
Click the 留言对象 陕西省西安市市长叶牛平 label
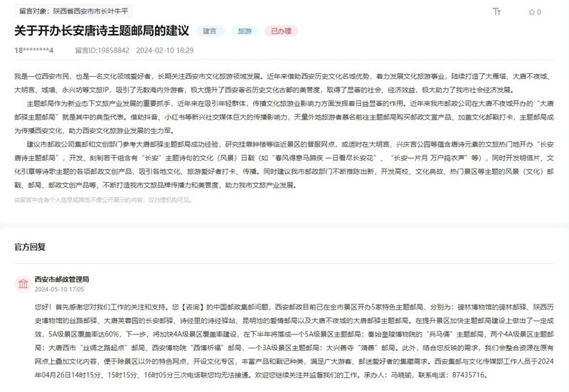click(74, 11)
